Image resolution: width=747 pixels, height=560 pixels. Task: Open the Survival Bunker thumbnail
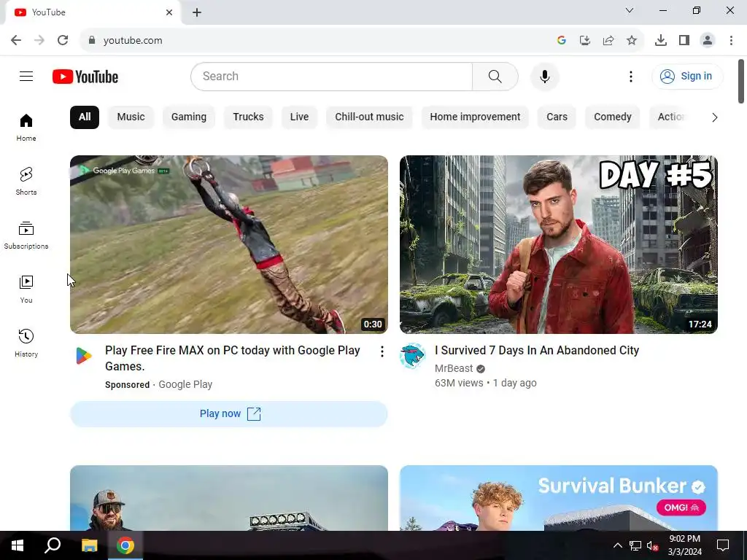558,498
